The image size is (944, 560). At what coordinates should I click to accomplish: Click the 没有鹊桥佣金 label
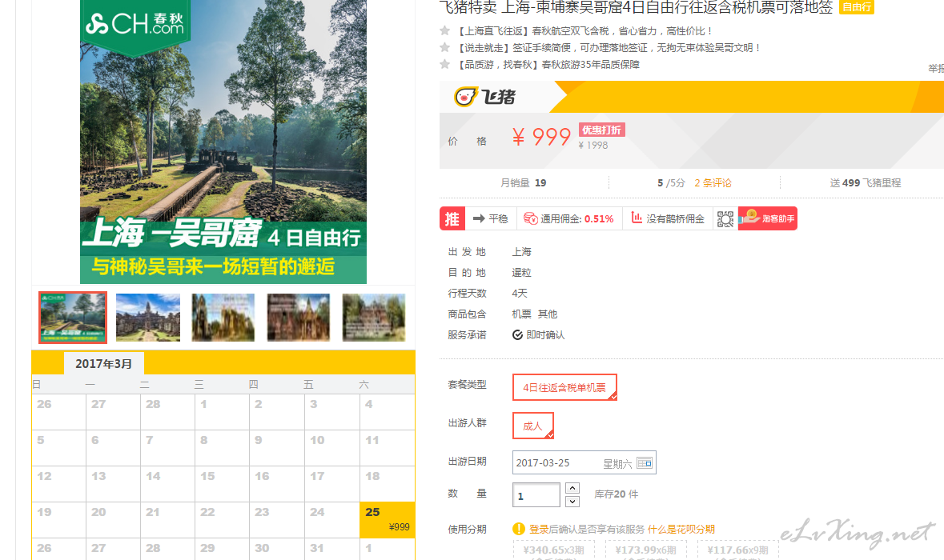(x=676, y=219)
